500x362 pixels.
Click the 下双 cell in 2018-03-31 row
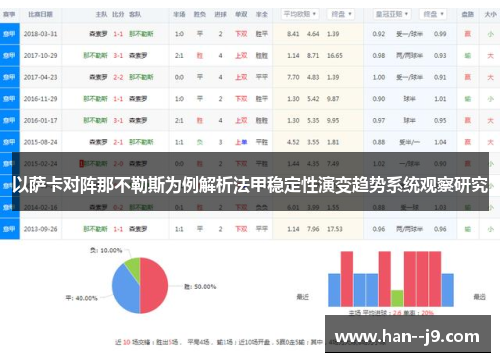pos(241,34)
